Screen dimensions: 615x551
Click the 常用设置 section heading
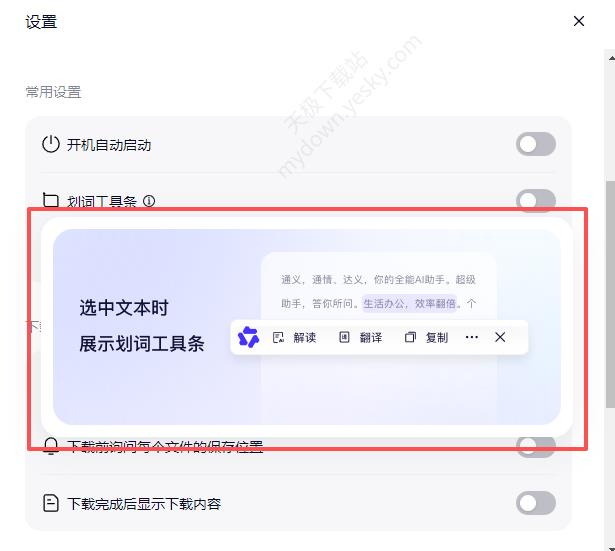53,92
